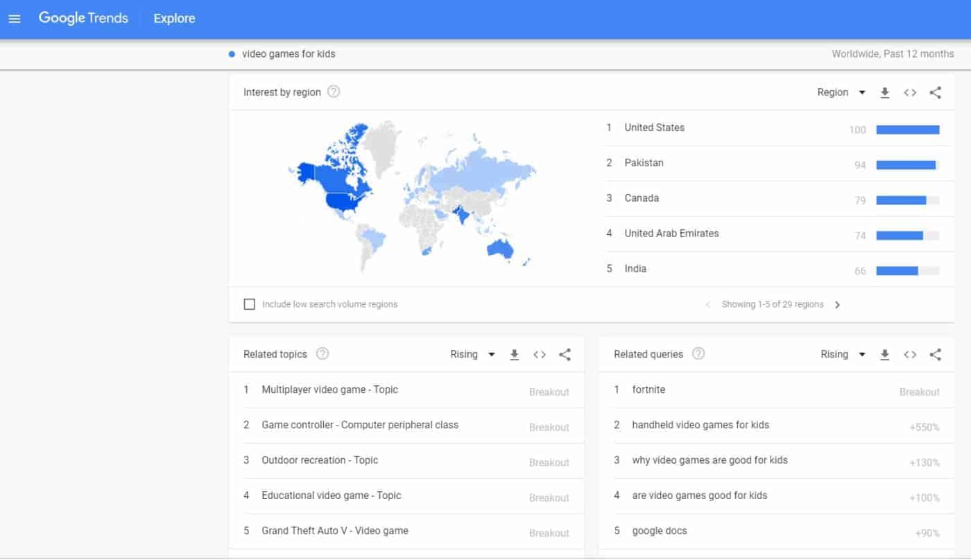Share the Interest by region map

point(935,92)
